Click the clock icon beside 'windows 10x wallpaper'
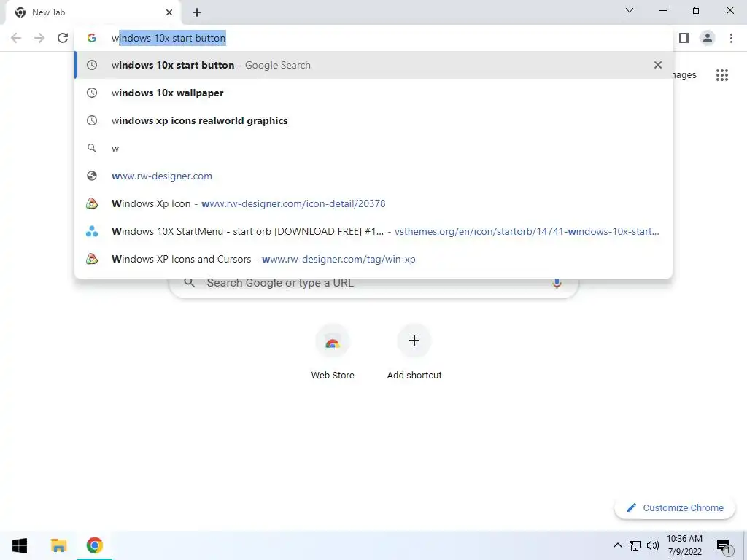The height and width of the screenshot is (560, 747). click(x=92, y=93)
